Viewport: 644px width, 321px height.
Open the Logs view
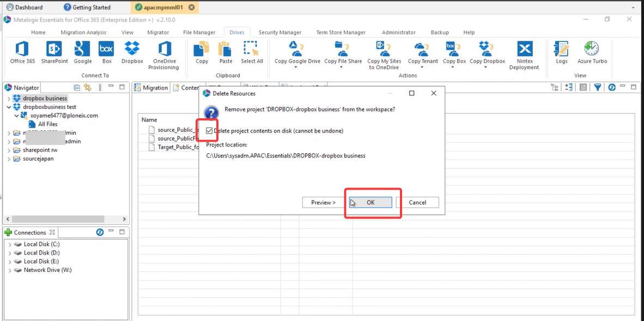[x=561, y=53]
